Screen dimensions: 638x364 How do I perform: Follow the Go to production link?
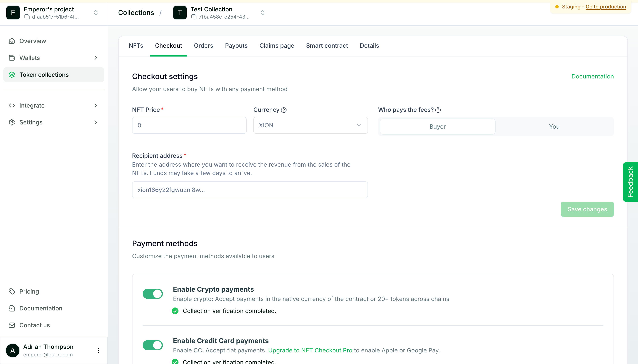tap(606, 7)
